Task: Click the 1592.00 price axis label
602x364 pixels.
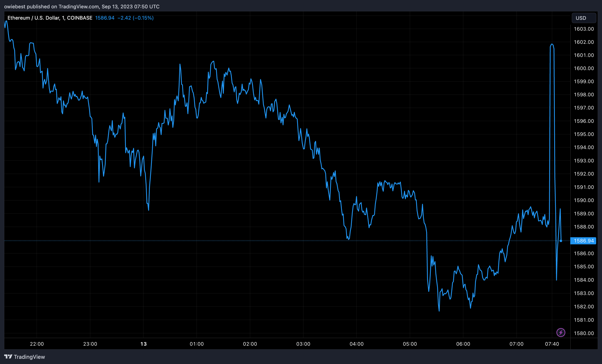Action: click(x=584, y=174)
